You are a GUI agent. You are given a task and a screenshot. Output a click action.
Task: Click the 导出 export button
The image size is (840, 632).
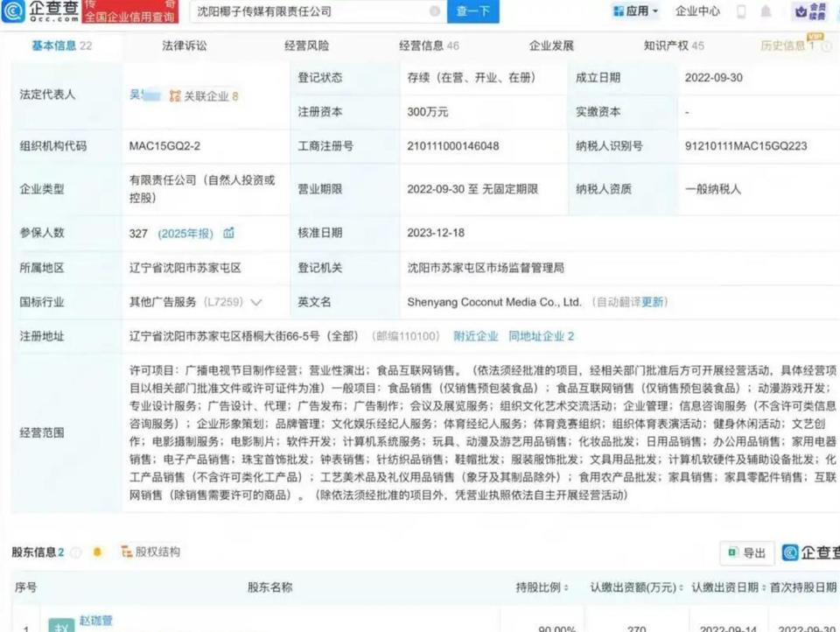tap(747, 552)
